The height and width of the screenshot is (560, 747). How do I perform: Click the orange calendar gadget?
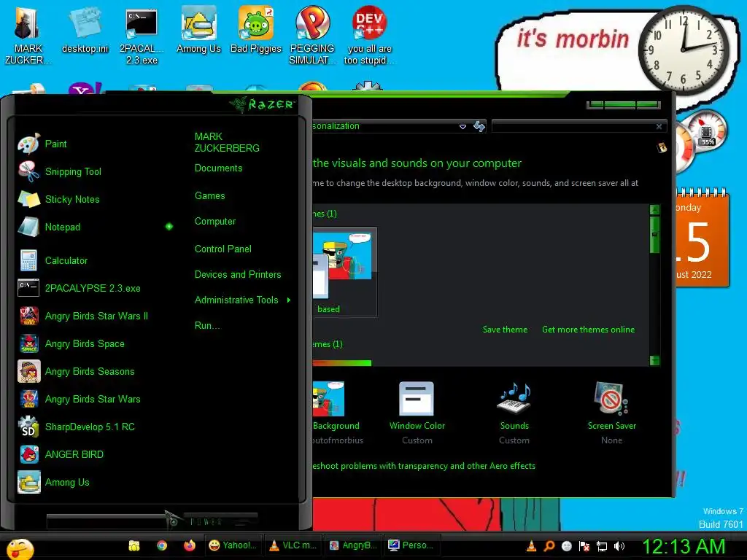pos(702,238)
